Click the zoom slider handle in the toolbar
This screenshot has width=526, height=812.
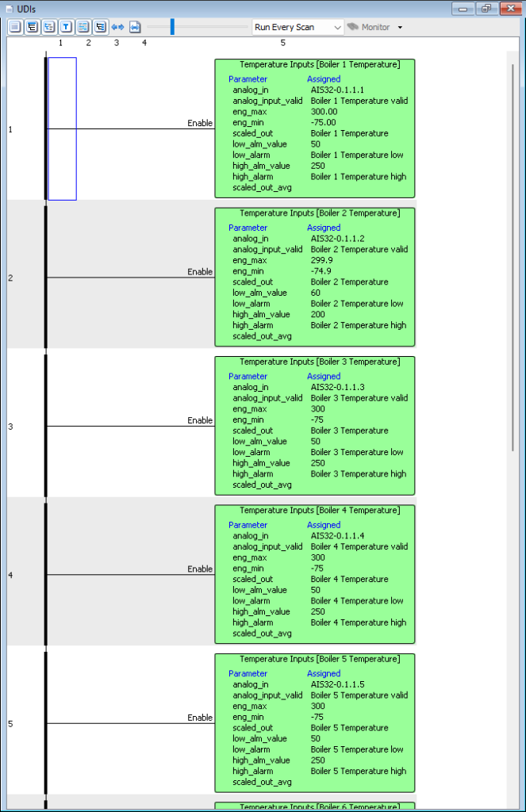pos(172,27)
